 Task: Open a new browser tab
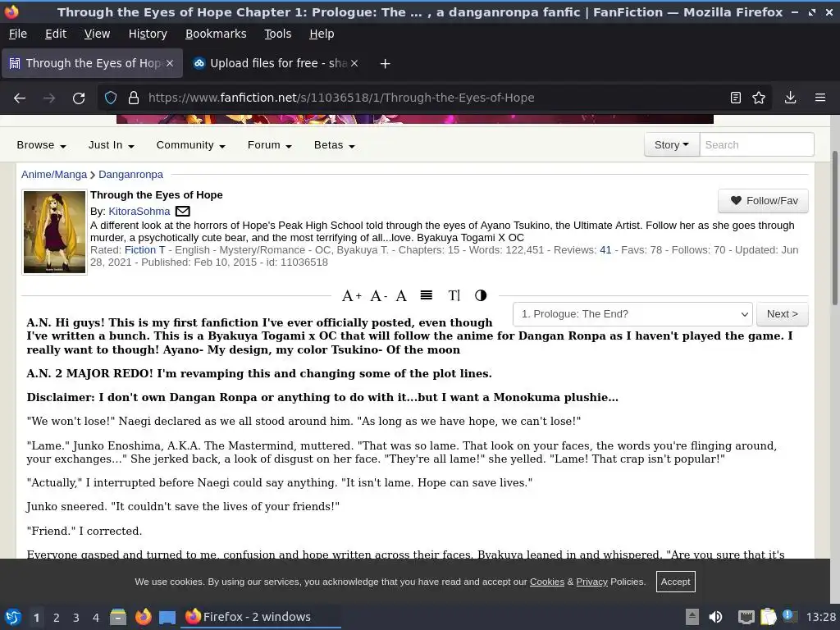click(x=385, y=64)
